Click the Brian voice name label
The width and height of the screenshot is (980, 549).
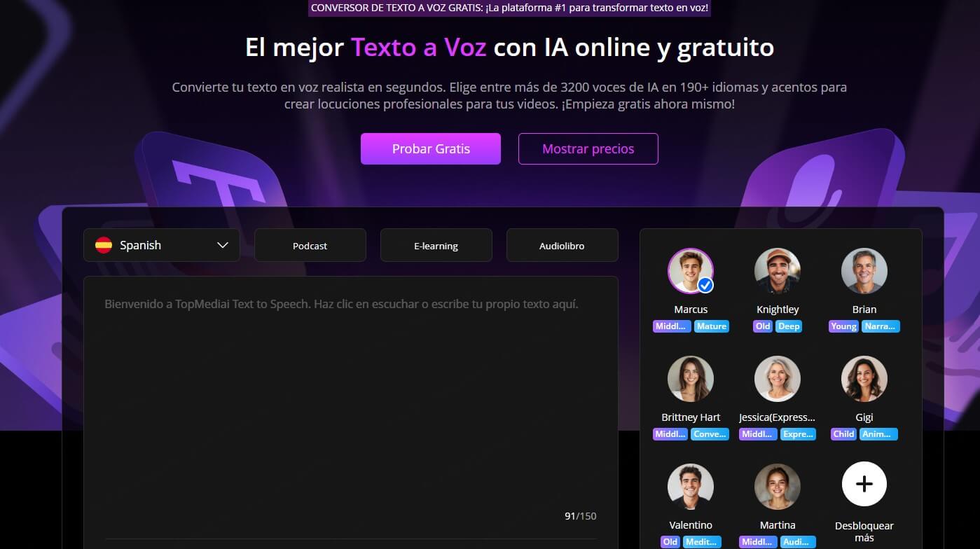click(x=864, y=310)
